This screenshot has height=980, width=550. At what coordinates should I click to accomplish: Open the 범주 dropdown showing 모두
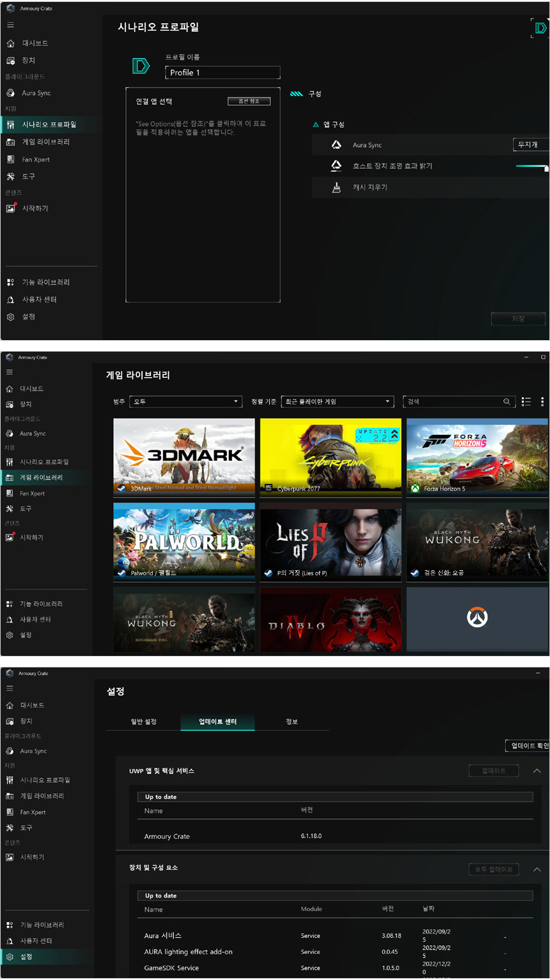click(x=185, y=401)
